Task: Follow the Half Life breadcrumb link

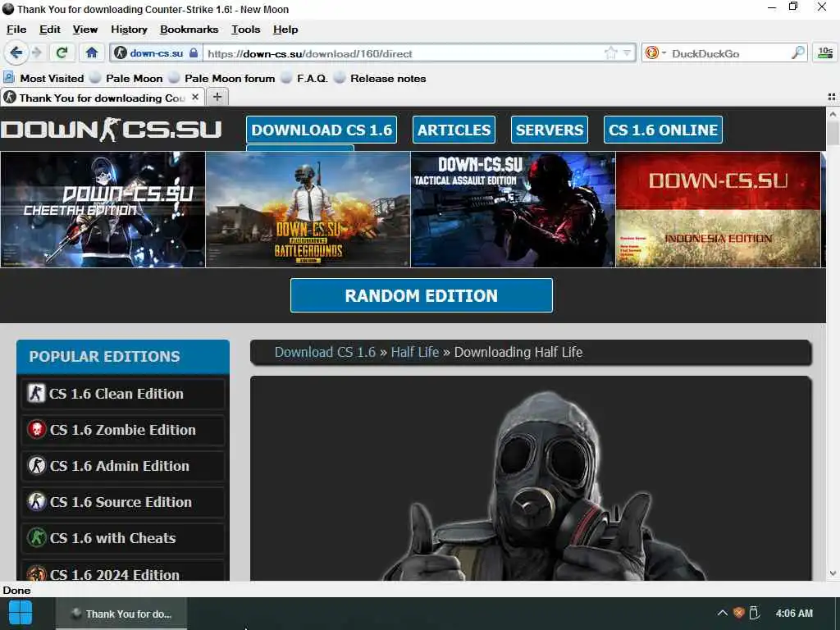Action: point(414,352)
